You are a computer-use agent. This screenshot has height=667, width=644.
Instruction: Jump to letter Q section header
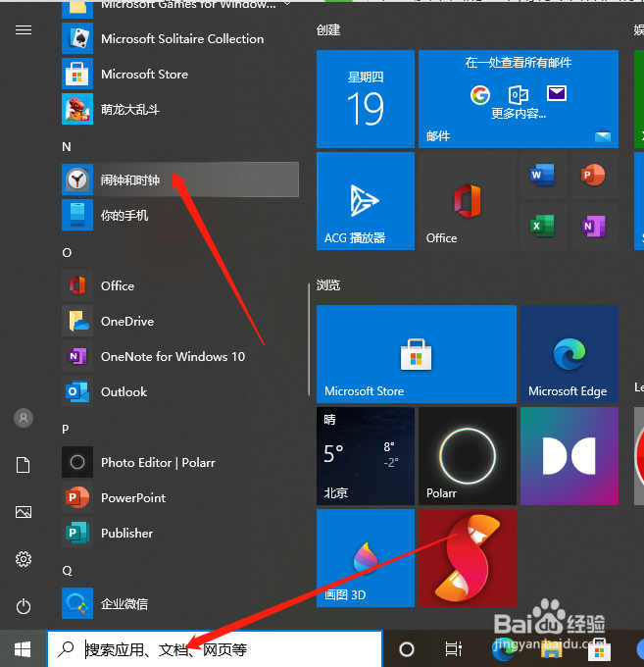click(x=67, y=571)
